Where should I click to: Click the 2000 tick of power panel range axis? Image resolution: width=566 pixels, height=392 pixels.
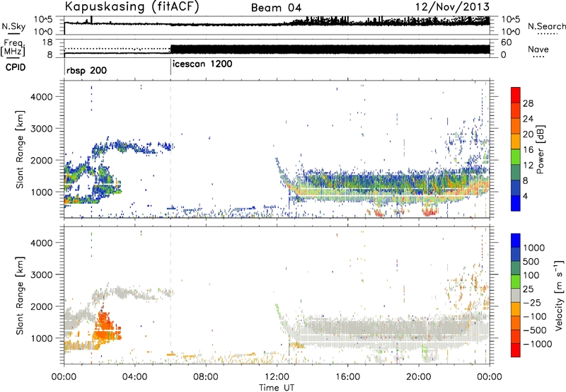41,160
